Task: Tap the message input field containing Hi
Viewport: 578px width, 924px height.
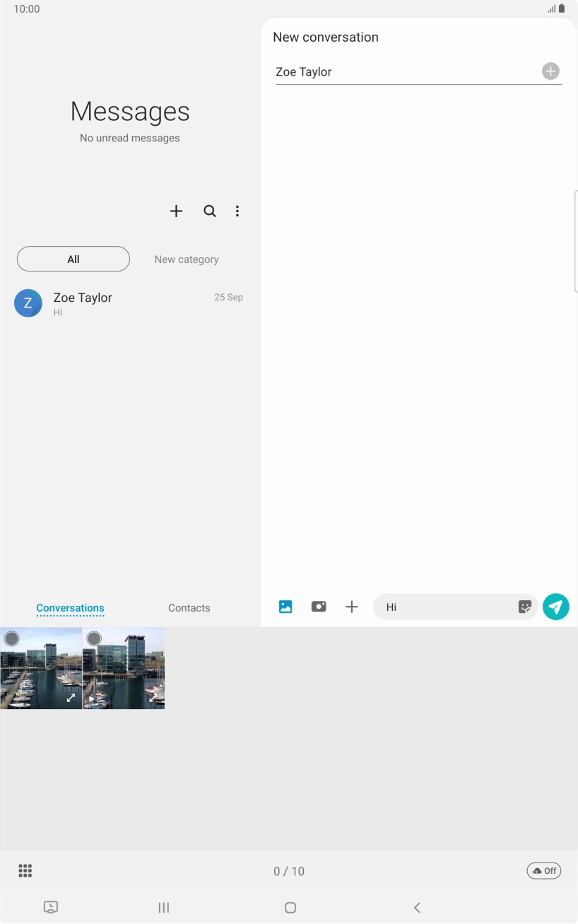Action: click(x=445, y=607)
